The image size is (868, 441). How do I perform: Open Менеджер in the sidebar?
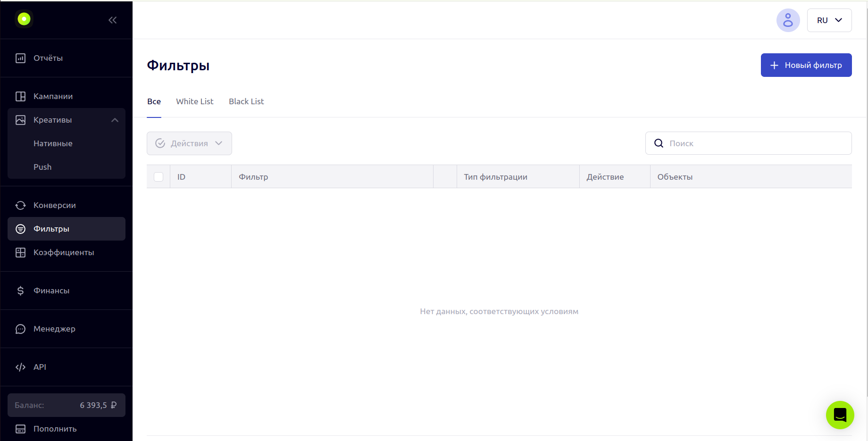67,329
